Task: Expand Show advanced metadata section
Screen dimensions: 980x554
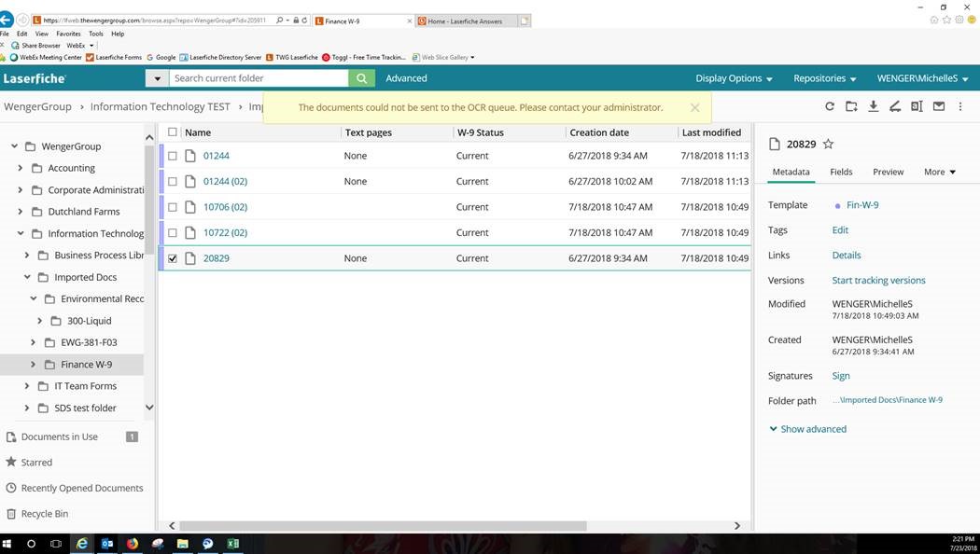Action: click(x=807, y=429)
